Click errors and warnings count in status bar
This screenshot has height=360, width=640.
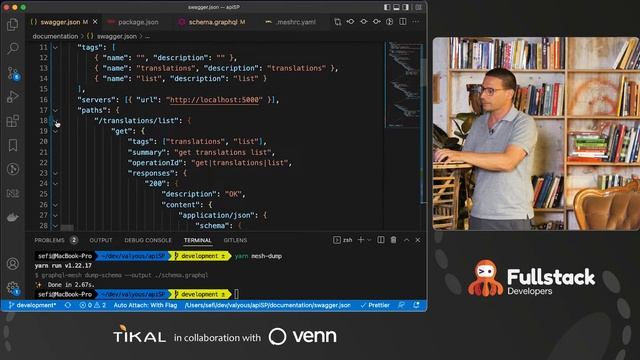[93, 305]
